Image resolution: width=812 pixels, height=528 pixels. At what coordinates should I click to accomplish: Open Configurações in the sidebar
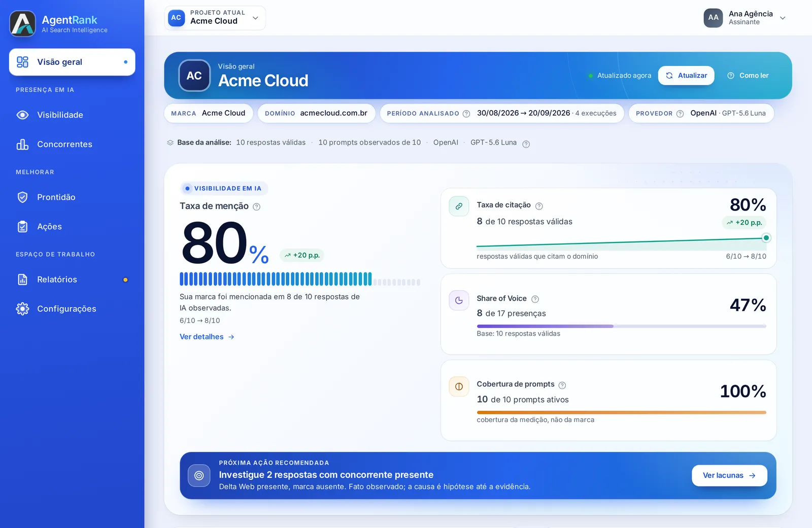point(72,309)
